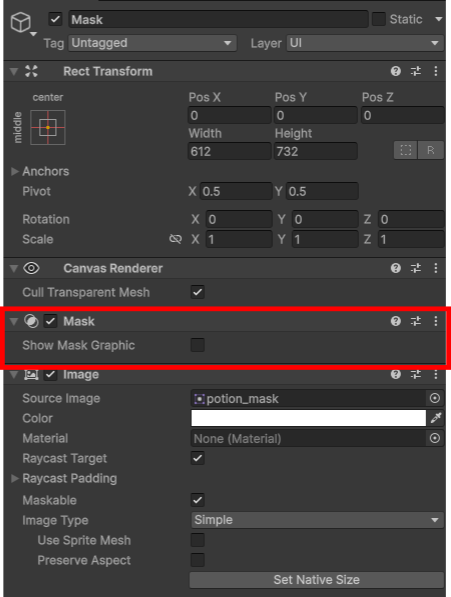The image size is (451, 597).
Task: Click the raw edit mode R button
Action: click(x=430, y=150)
